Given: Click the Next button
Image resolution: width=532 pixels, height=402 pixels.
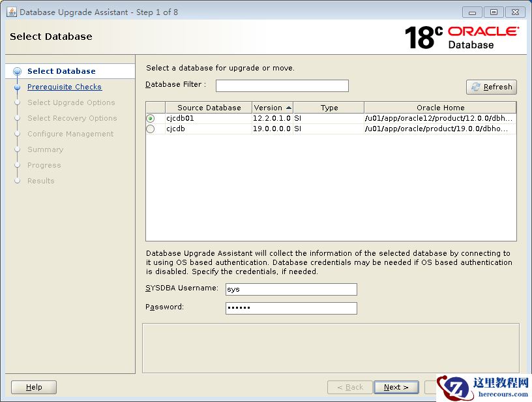Looking at the screenshot, I should [396, 387].
